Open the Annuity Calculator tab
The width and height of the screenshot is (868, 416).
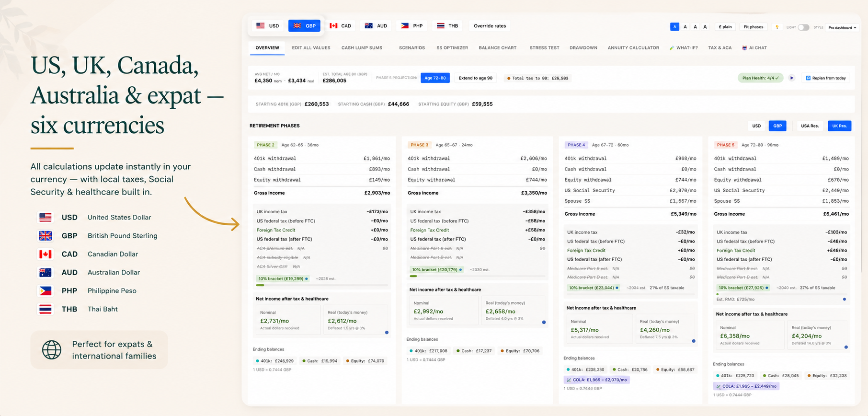click(633, 48)
